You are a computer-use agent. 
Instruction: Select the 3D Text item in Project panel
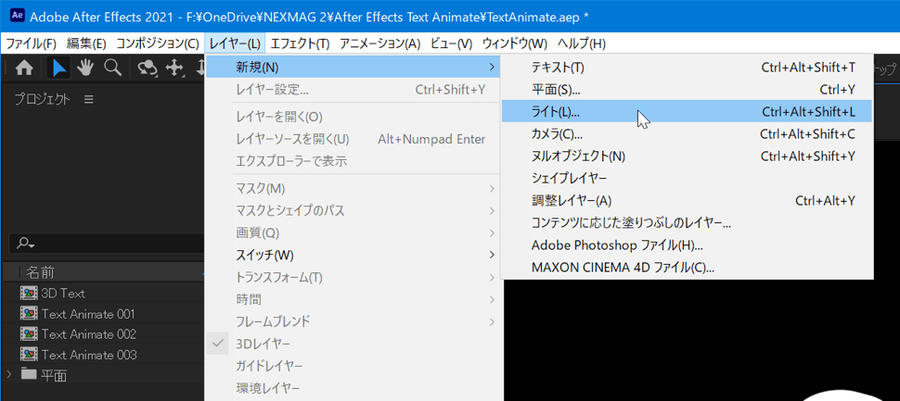click(x=63, y=293)
